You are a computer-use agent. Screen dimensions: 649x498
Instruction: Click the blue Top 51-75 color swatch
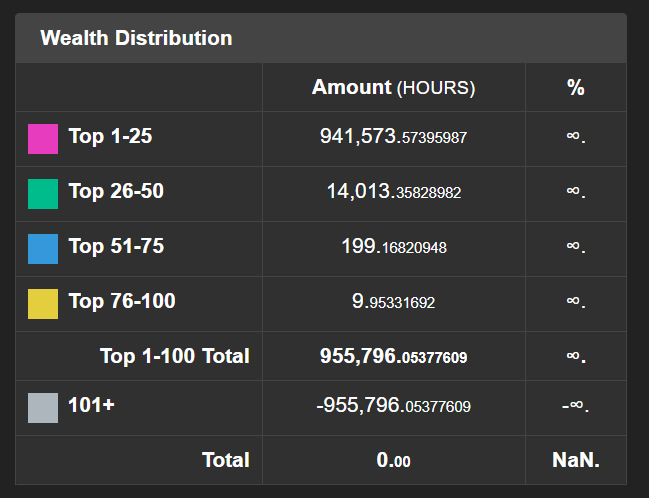click(x=43, y=249)
